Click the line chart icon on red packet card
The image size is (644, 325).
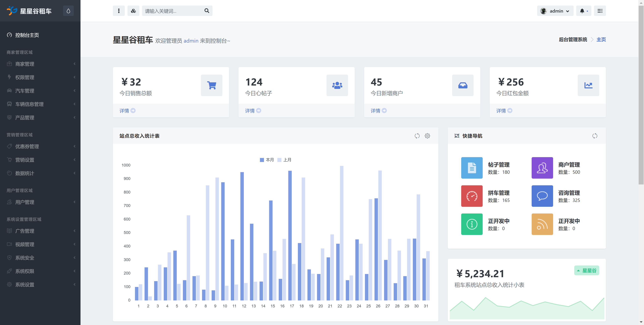588,85
